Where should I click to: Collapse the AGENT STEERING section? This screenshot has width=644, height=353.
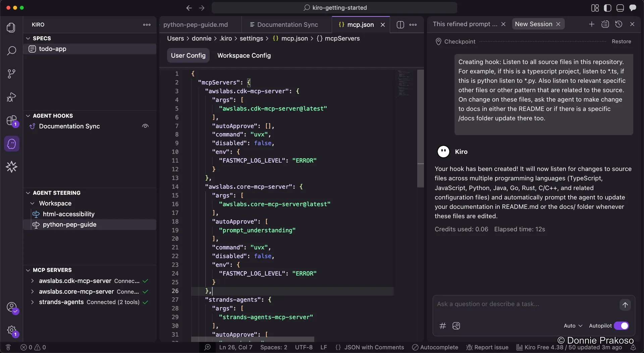[x=28, y=193]
